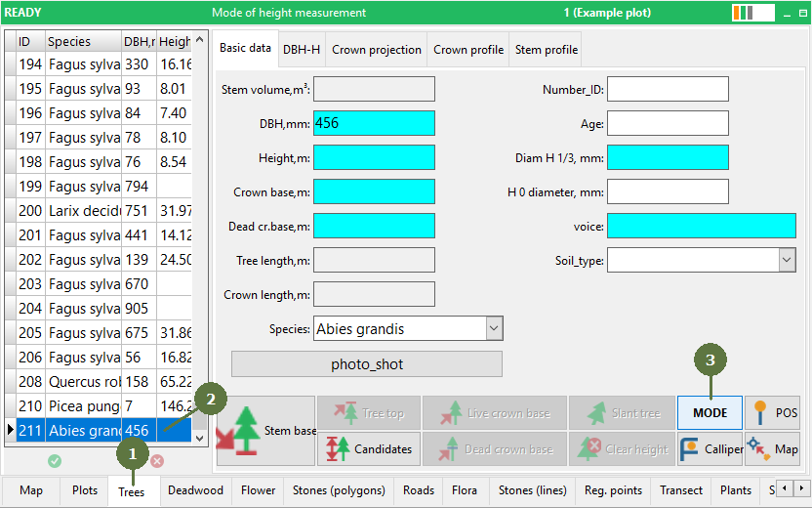Open the Plants tab
This screenshot has height=508, width=812.
tap(735, 490)
